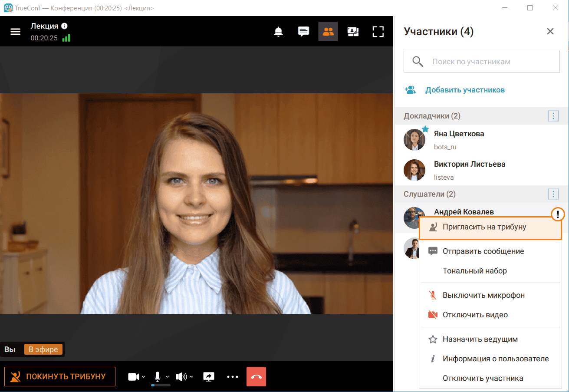This screenshot has height=392, width=569.
Task: Open the conference chat panel
Action: (x=303, y=32)
